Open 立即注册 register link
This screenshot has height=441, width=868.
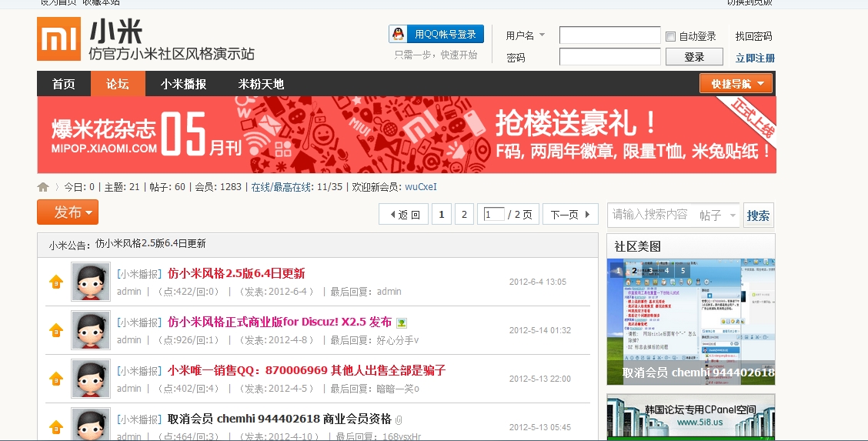point(755,58)
